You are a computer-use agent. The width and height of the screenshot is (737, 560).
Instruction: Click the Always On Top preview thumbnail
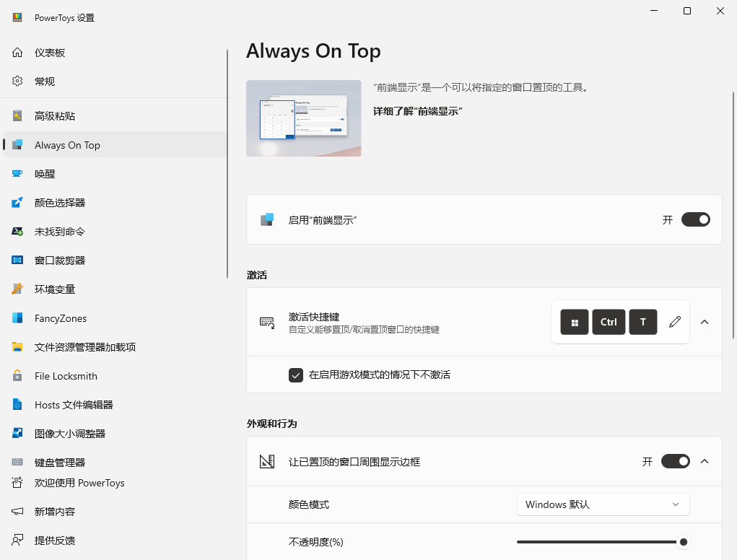(303, 118)
